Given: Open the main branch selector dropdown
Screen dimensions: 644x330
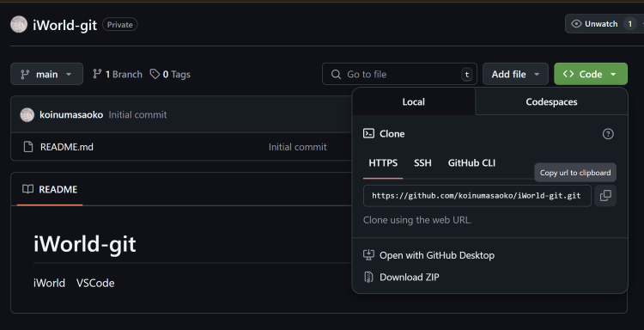Looking at the screenshot, I should pos(47,74).
